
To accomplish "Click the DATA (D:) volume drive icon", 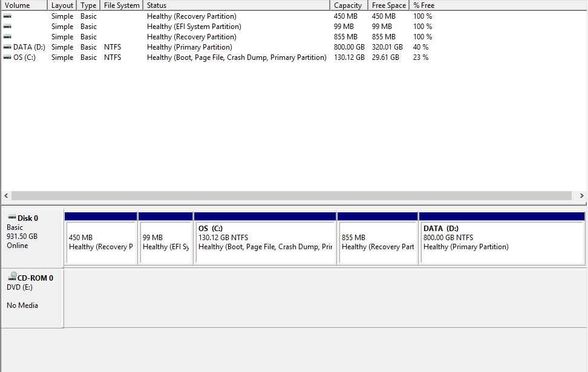I will [7, 47].
